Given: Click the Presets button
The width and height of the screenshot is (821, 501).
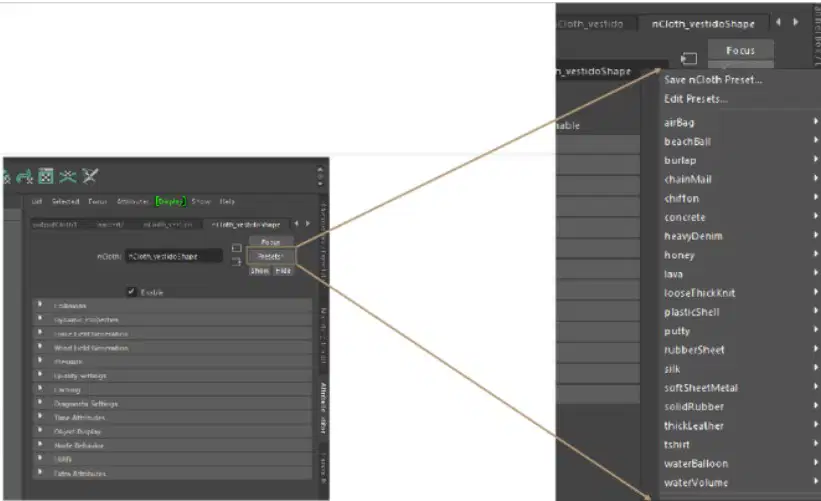Looking at the screenshot, I should pos(271,257).
